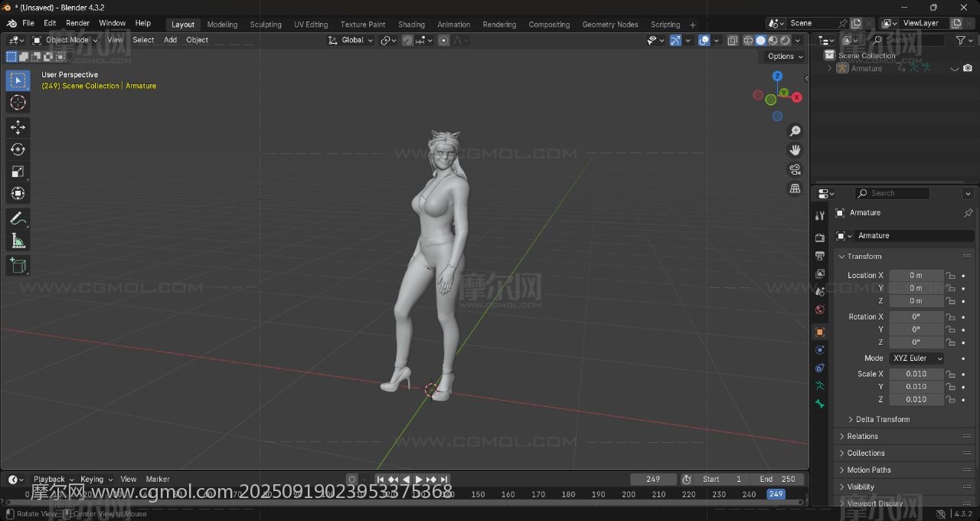The image size is (980, 521).
Task: Open the Object Mode dropdown
Action: click(65, 40)
